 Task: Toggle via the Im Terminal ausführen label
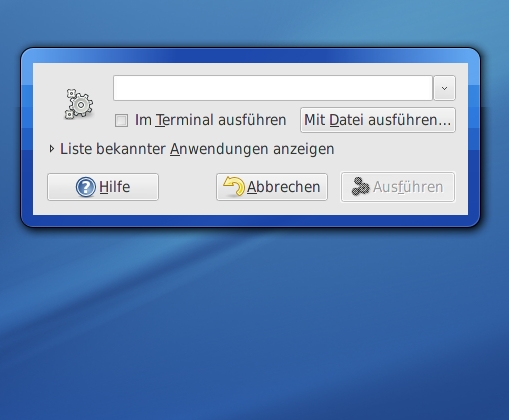(x=210, y=120)
